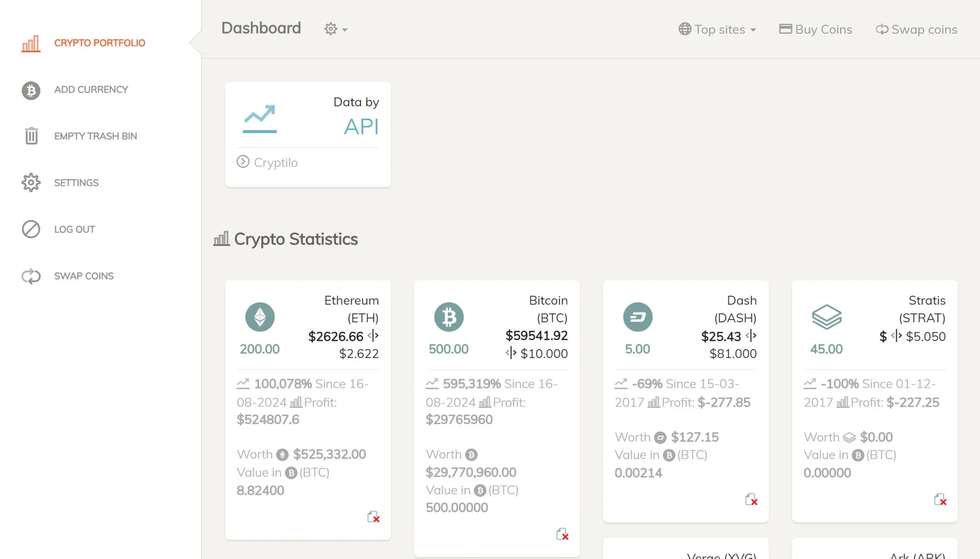Viewport: 980px width, 559px height.
Task: Click the Bitcoin 595,319% change text
Action: pos(472,384)
